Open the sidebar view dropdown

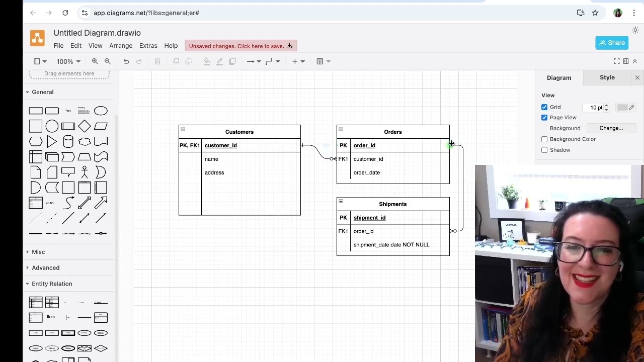pyautogui.click(x=40, y=61)
